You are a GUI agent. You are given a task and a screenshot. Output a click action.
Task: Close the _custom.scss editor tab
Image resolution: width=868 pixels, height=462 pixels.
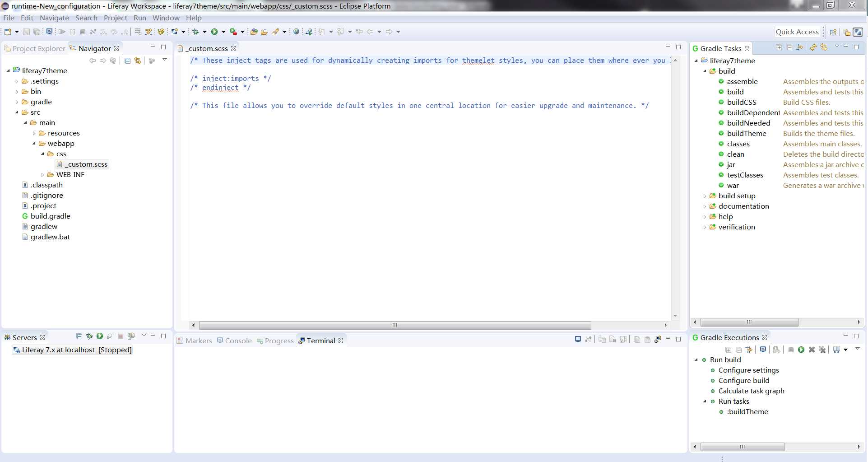point(233,48)
